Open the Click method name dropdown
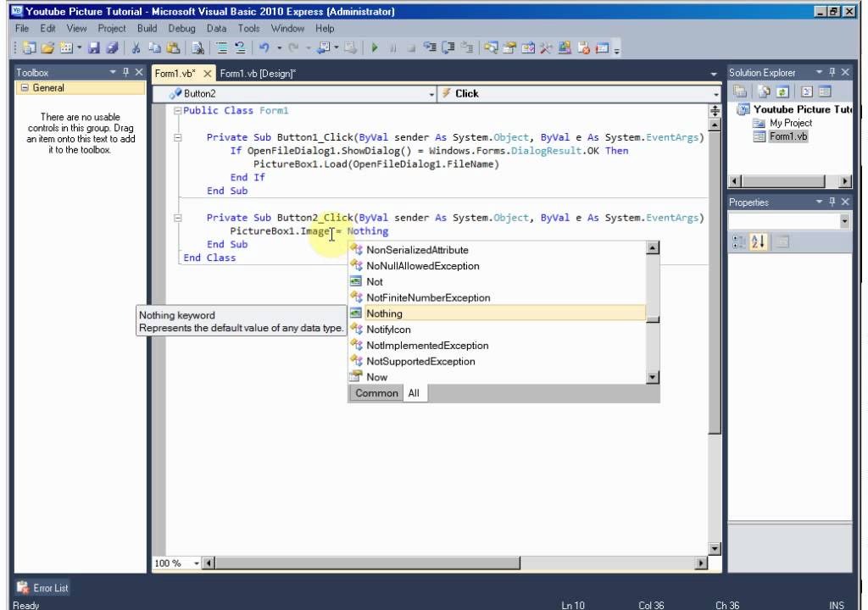868x610 pixels. [715, 95]
